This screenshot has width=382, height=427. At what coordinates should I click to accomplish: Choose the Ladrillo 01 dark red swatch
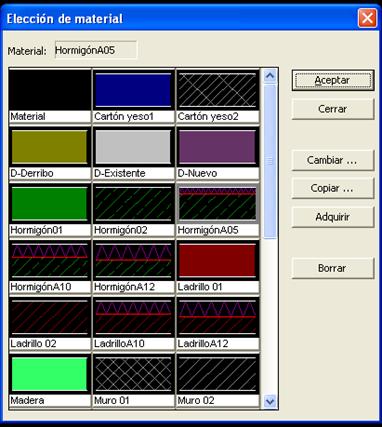217,260
